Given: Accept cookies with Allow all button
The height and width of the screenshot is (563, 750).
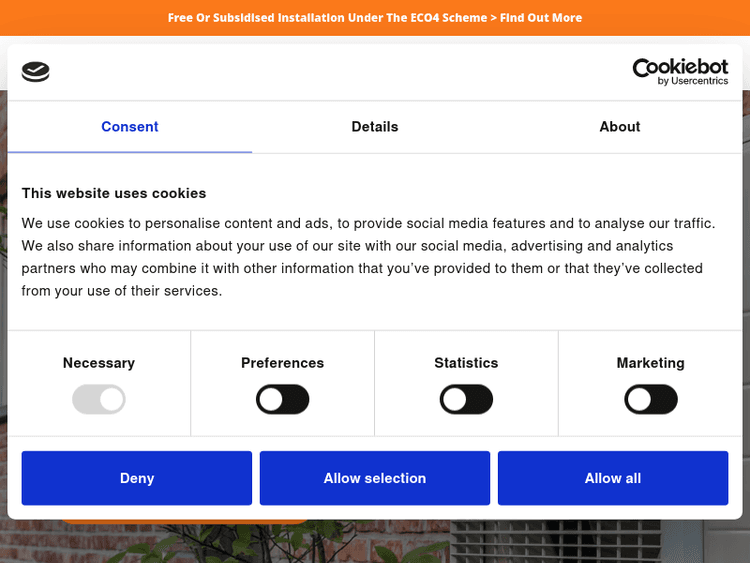Looking at the screenshot, I should point(613,478).
